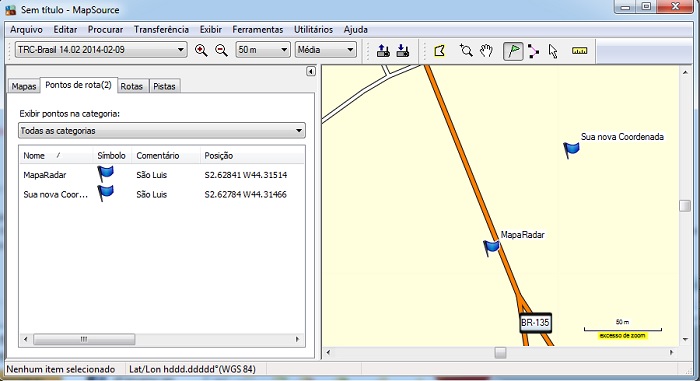Viewport: 700px width, 381px height.
Task: Switch to the Rotas tab
Action: point(131,86)
